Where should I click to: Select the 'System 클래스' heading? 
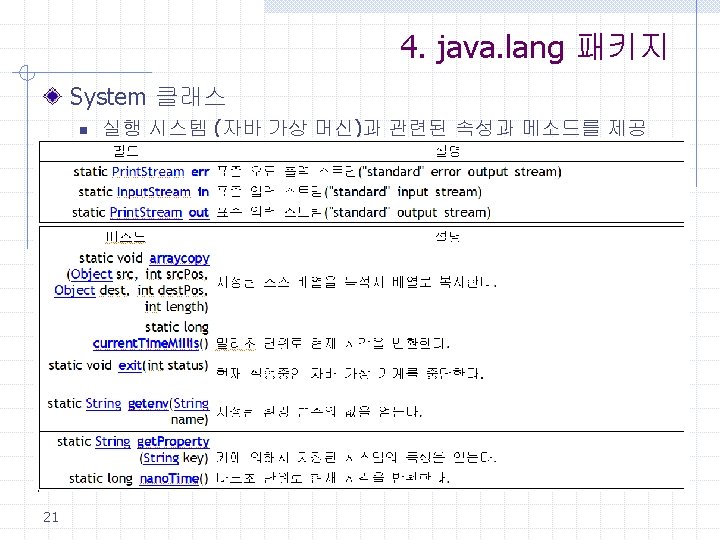click(x=147, y=97)
